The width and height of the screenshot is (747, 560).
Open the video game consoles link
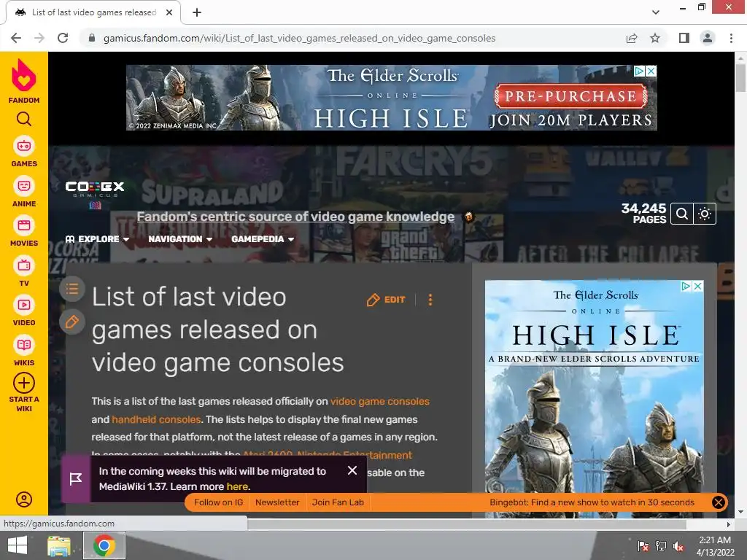(379, 402)
